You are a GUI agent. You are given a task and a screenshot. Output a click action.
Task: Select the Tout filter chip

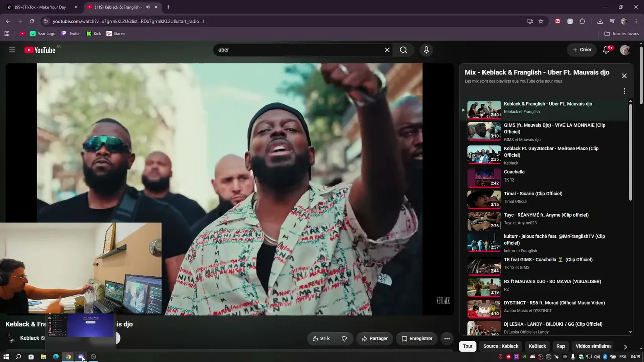coord(468,346)
